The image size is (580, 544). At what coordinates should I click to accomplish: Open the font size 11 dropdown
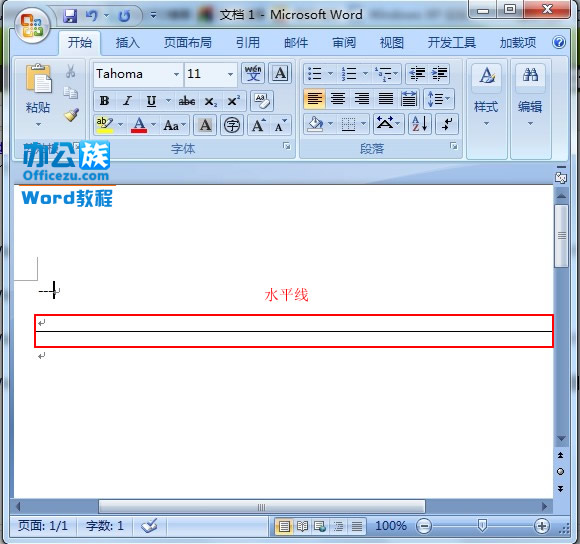pyautogui.click(x=230, y=74)
